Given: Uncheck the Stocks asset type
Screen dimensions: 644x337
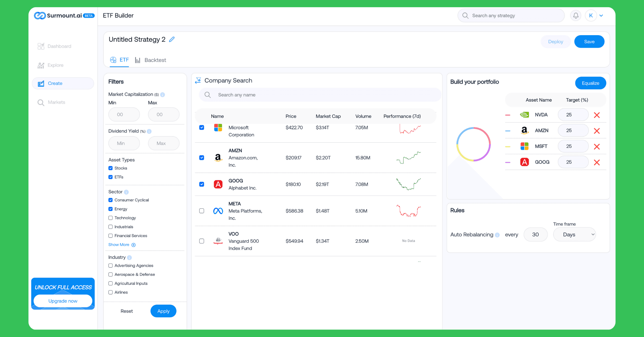Looking at the screenshot, I should pos(111,168).
